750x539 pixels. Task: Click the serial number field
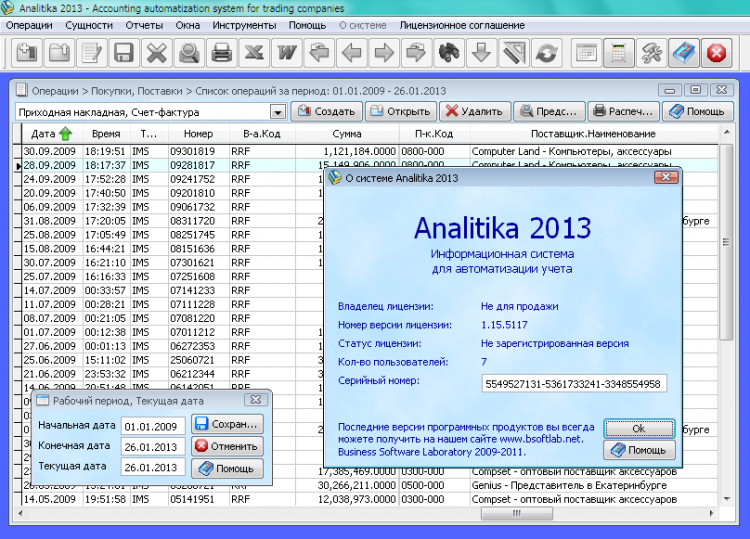pyautogui.click(x=574, y=384)
